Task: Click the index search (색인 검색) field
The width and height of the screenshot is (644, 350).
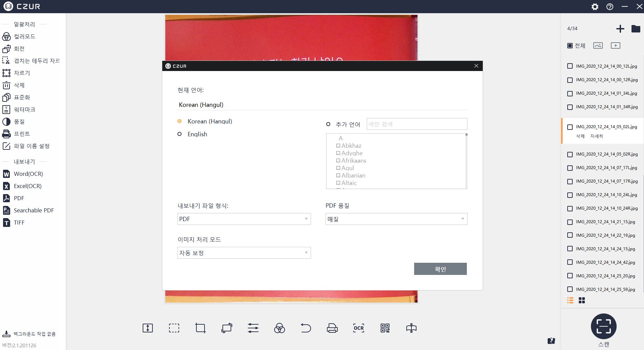Action: tap(417, 124)
